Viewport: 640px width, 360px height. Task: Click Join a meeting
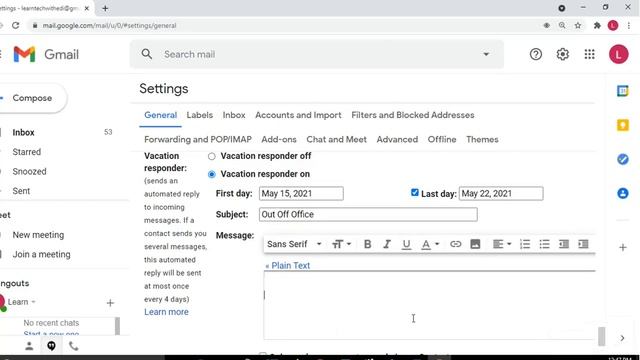click(x=41, y=254)
